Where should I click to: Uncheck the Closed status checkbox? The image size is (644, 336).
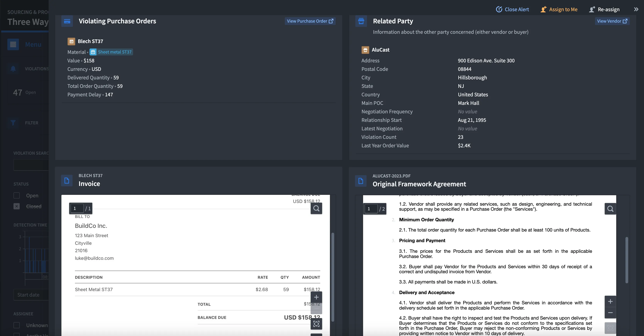(17, 206)
